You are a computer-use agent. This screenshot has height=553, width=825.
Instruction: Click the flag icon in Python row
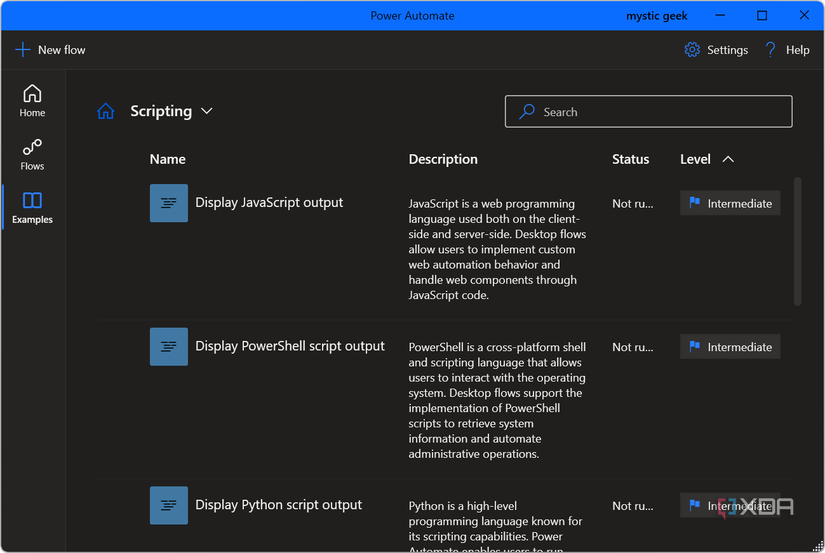coord(695,505)
